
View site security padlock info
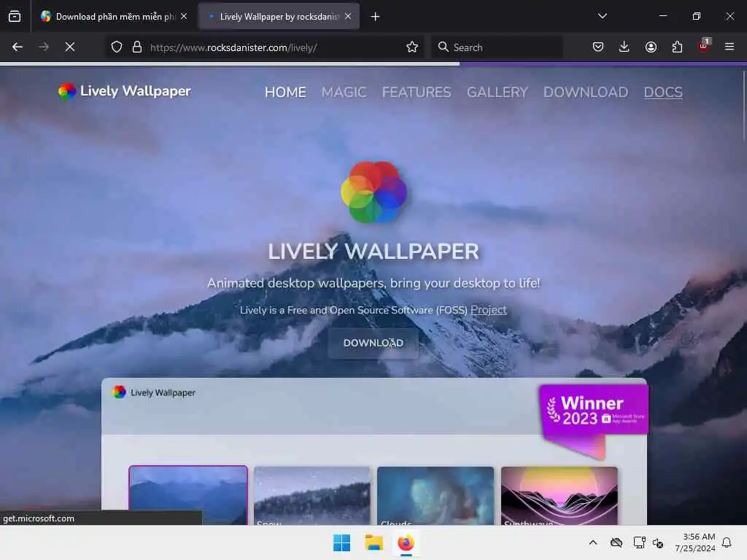coord(137,47)
